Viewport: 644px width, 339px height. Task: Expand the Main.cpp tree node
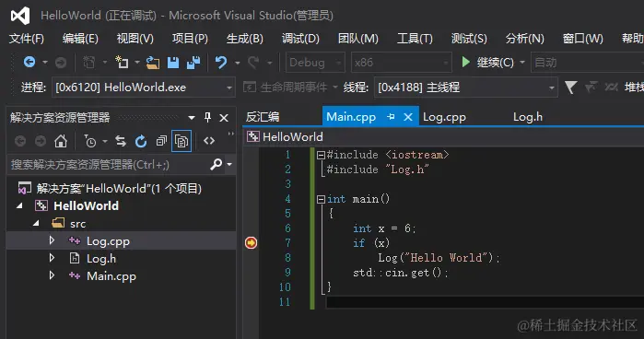pos(52,275)
